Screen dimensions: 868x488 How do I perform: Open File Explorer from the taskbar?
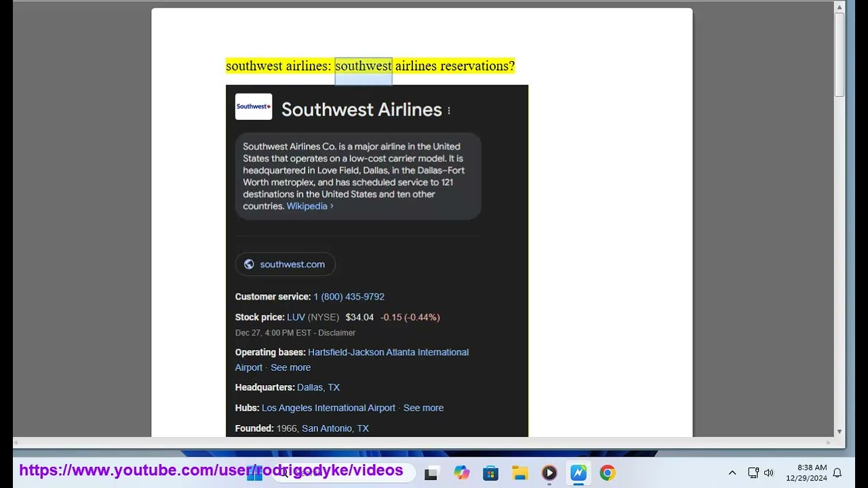click(x=520, y=473)
